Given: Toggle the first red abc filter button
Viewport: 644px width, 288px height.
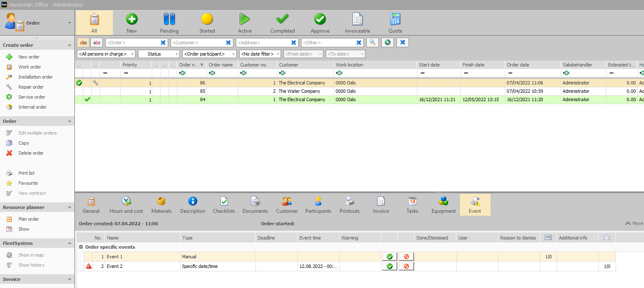Looking at the screenshot, I should pos(84,43).
